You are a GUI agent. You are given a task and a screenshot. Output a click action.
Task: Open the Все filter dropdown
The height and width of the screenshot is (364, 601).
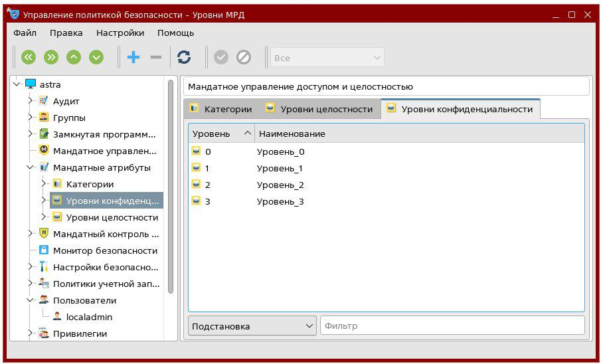click(x=327, y=58)
